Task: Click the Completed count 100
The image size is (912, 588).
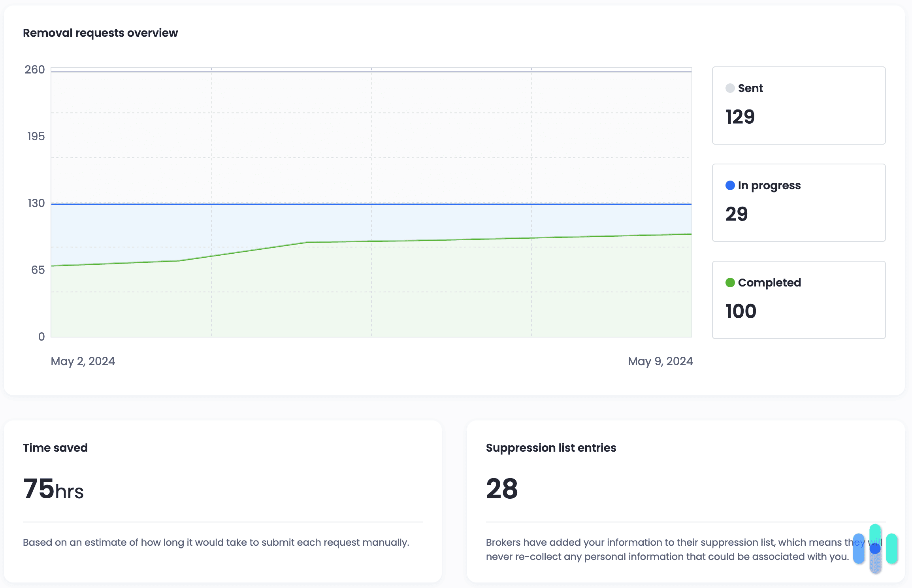Action: point(741,311)
